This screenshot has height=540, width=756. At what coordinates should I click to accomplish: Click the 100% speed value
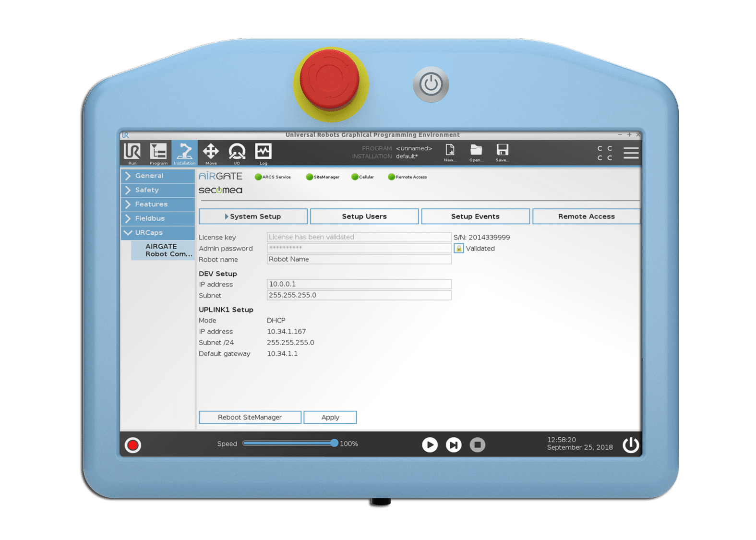pyautogui.click(x=349, y=444)
